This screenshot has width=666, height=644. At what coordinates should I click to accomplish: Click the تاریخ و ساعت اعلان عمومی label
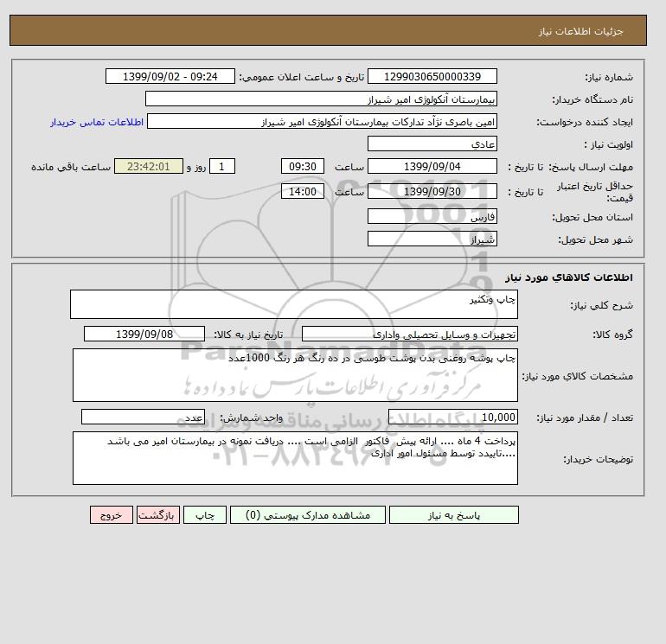[x=302, y=77]
